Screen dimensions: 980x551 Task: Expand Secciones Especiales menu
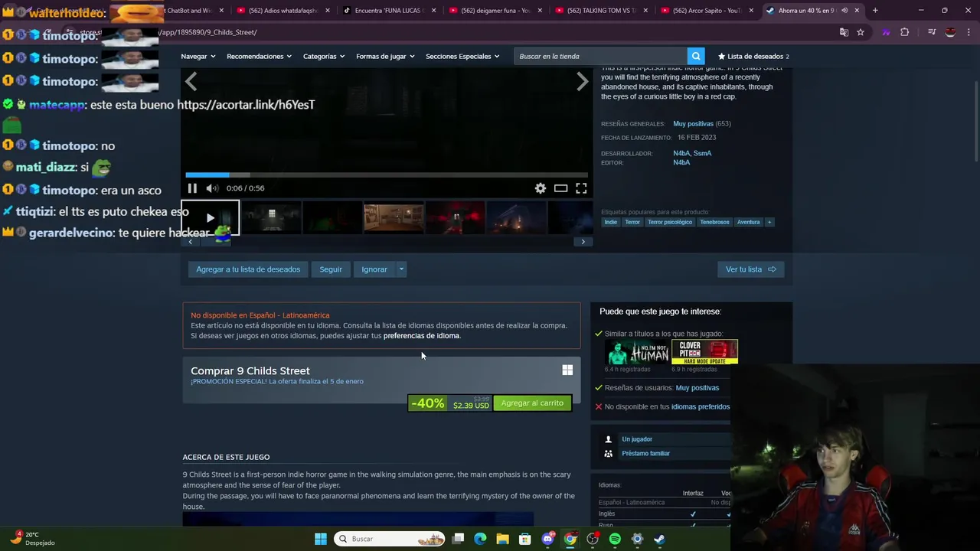(x=462, y=56)
